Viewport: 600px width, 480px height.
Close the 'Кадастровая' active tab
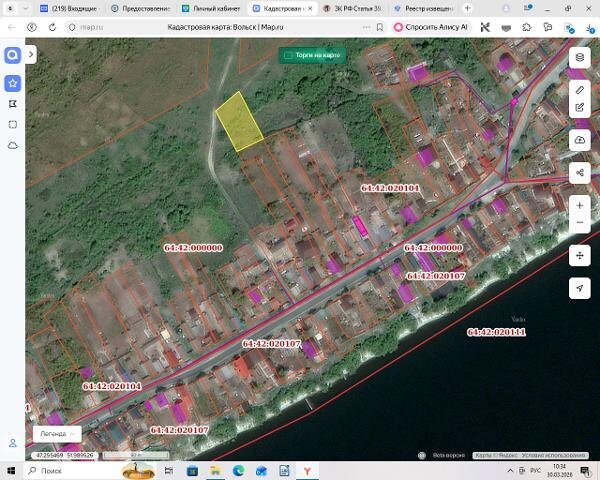click(310, 8)
